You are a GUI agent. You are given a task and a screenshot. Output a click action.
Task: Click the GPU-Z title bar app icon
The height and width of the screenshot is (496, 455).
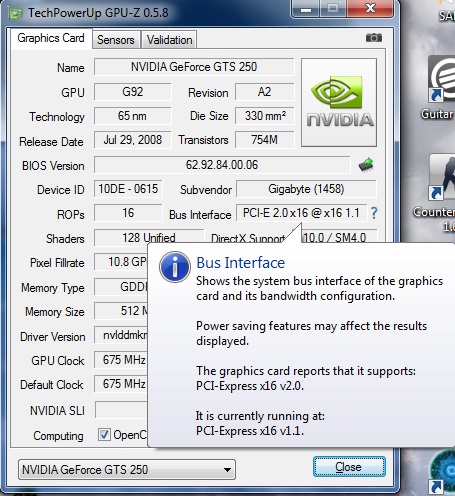click(16, 13)
